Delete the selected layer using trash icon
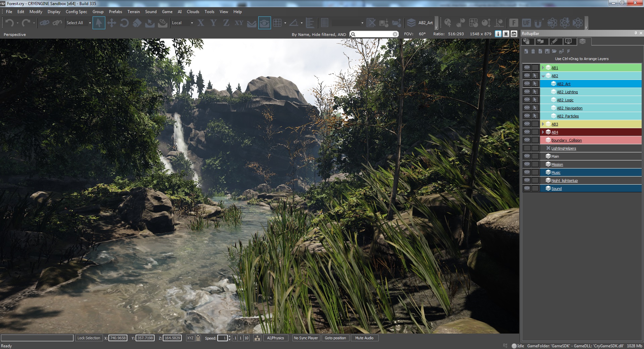Viewport: 644px width, 349px height. click(533, 51)
